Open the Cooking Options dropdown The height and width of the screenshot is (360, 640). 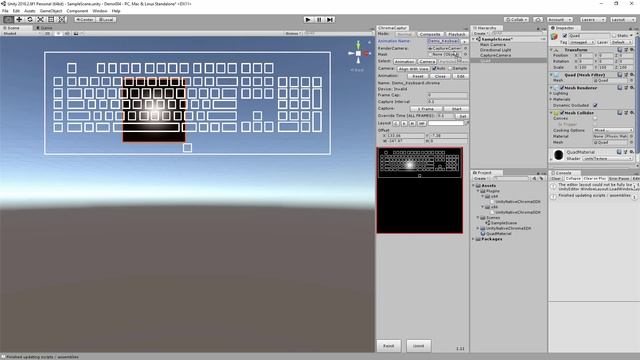(x=613, y=130)
